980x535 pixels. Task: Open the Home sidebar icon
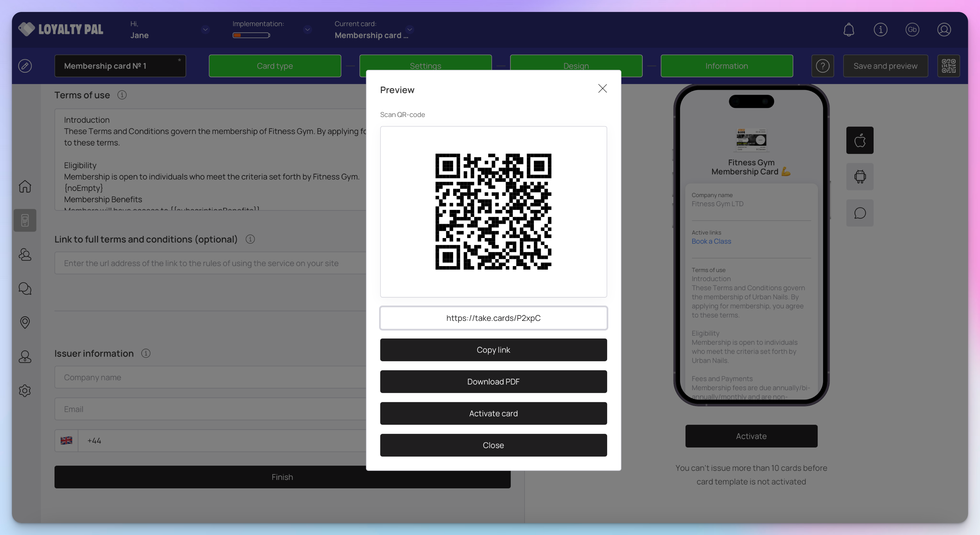point(25,186)
